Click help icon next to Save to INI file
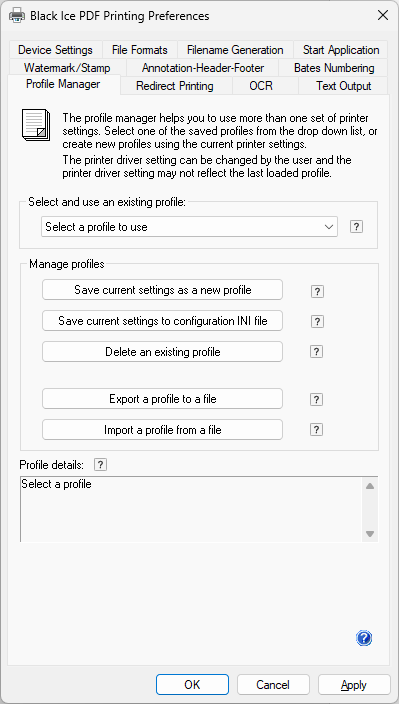The image size is (399, 704). [317, 321]
